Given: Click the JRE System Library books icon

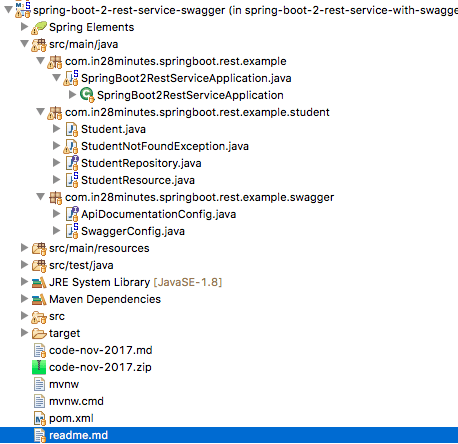Looking at the screenshot, I should click(x=39, y=283).
